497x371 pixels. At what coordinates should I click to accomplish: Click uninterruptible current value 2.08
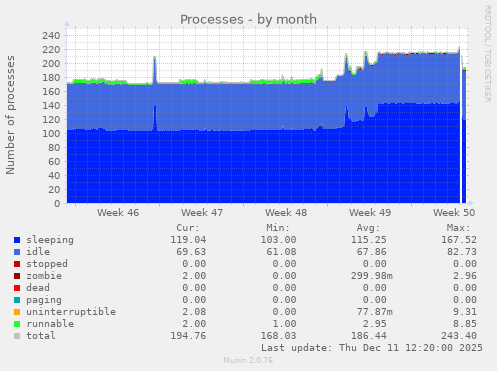[194, 312]
